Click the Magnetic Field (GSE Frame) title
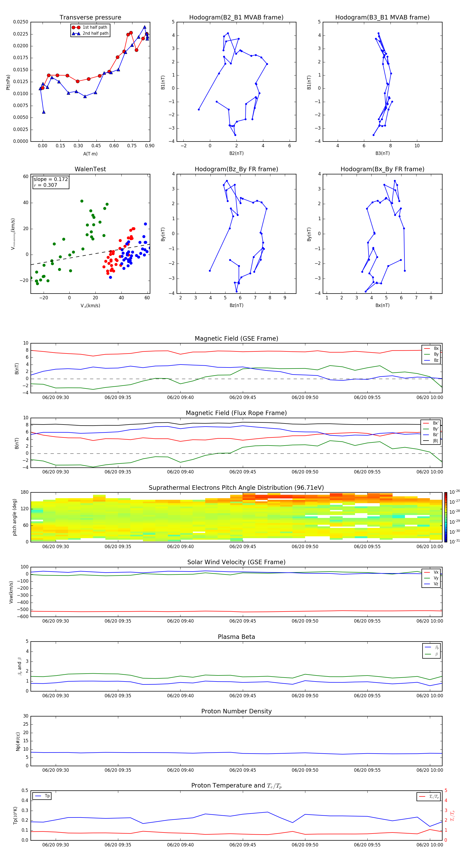473x868 pixels. coord(236,339)
